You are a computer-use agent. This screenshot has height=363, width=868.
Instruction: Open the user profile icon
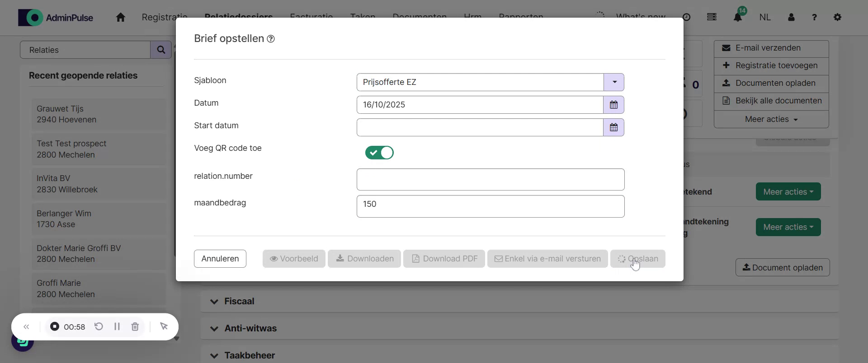[x=791, y=17]
